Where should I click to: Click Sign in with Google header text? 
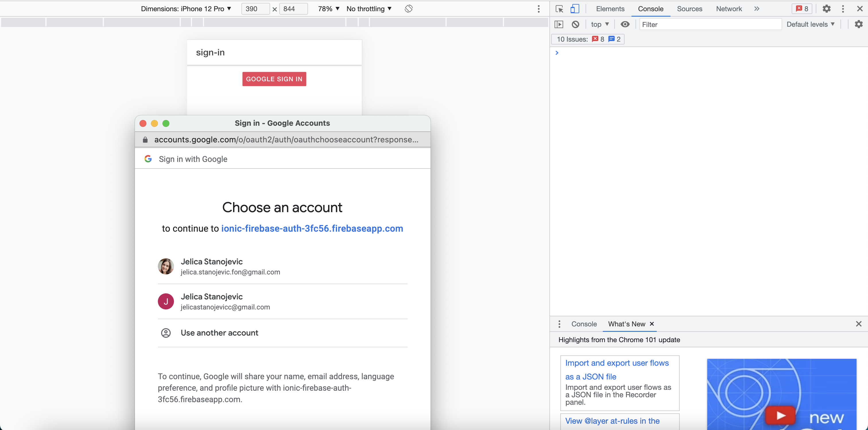pyautogui.click(x=193, y=159)
